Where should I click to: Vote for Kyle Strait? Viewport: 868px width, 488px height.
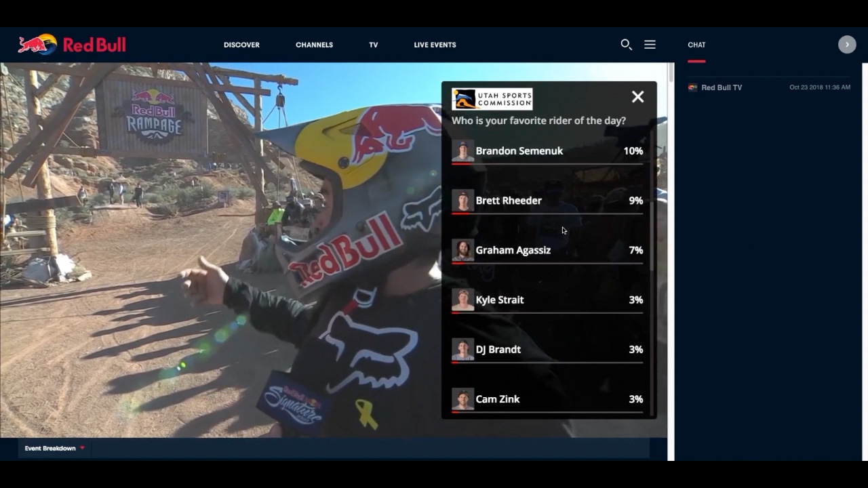click(x=547, y=300)
